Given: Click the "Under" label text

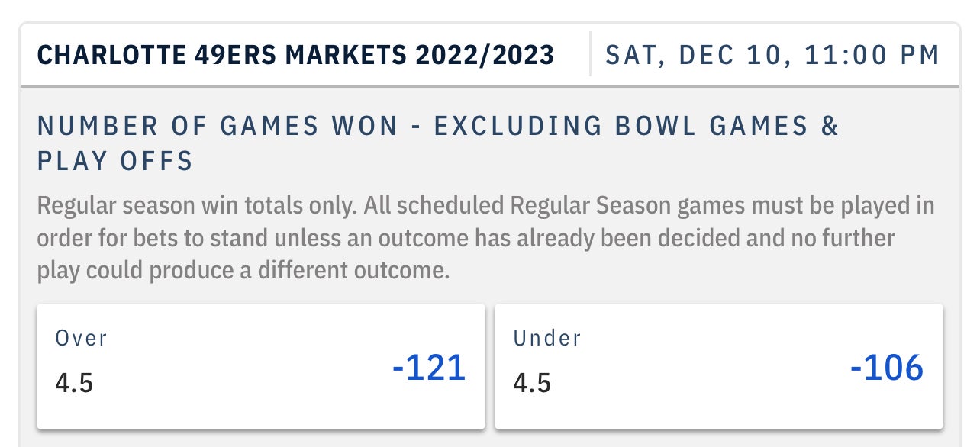Looking at the screenshot, I should click(547, 338).
